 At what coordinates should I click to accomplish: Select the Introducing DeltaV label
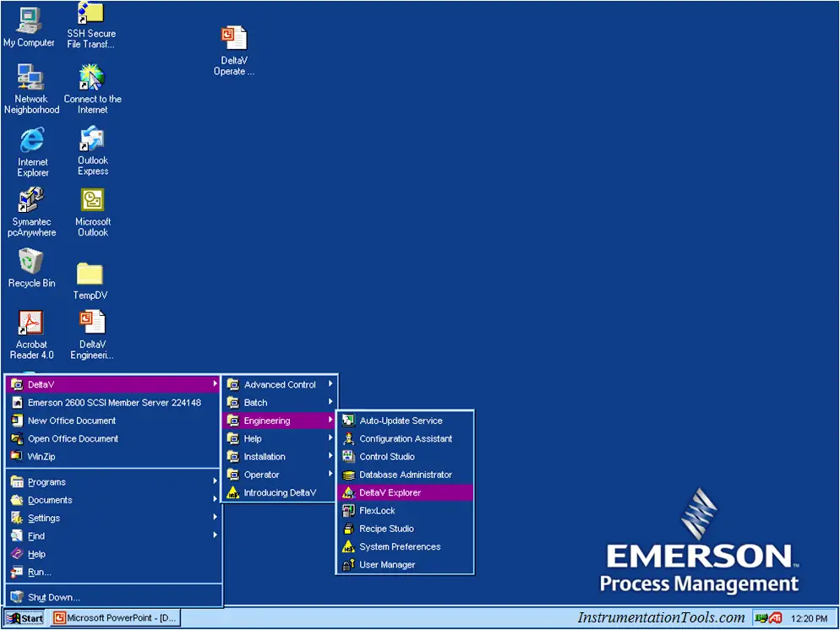point(280,492)
